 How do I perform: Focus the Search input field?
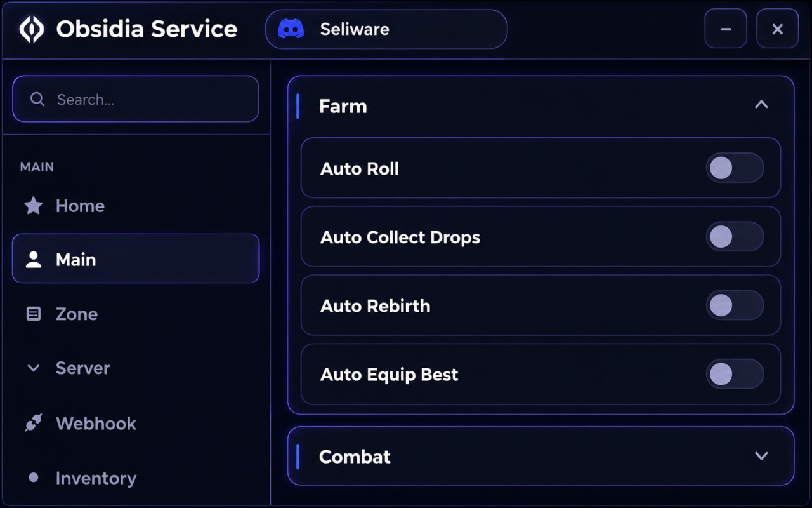coord(136,99)
